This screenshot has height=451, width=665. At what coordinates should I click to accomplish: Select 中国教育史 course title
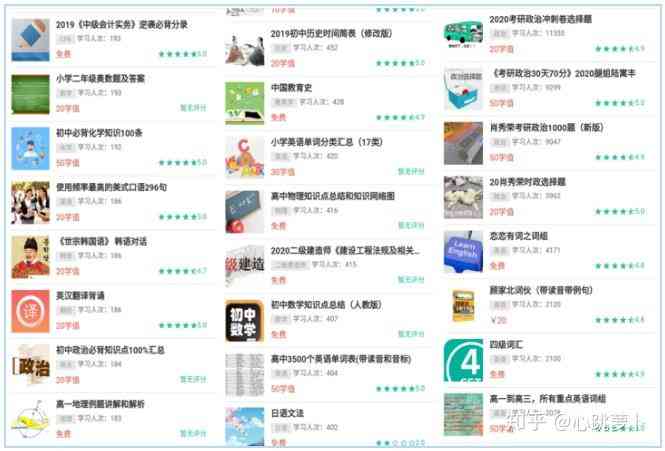[x=291, y=88]
